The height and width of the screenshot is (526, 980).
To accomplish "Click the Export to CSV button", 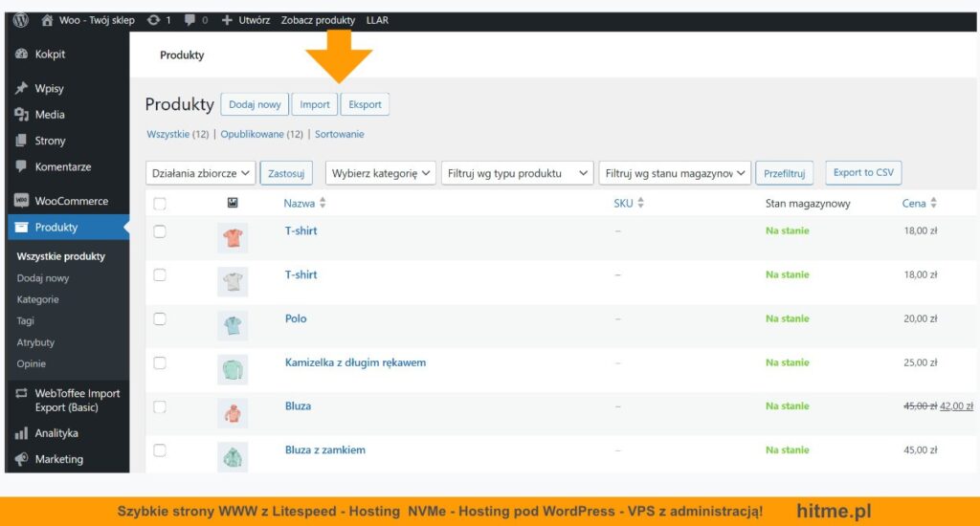I will 862,173.
